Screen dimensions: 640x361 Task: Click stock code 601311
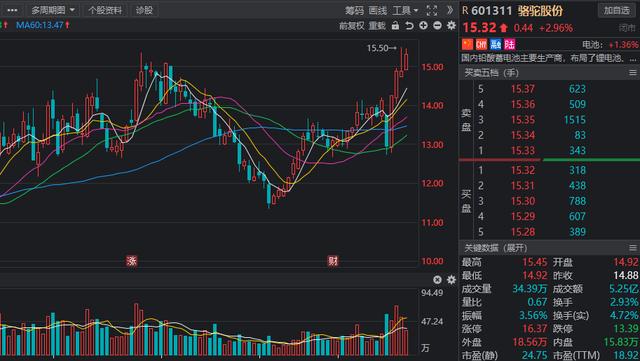click(x=491, y=11)
